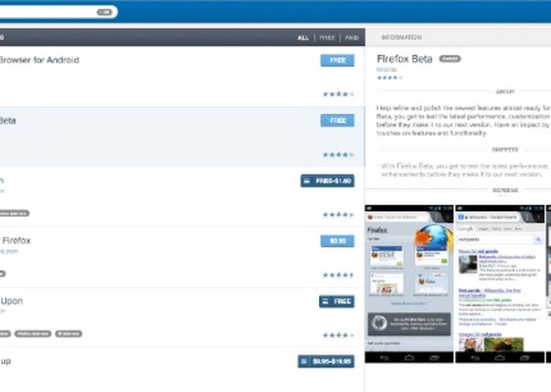This screenshot has width=551, height=392.
Task: Select the FREE filter tab
Action: 327,38
